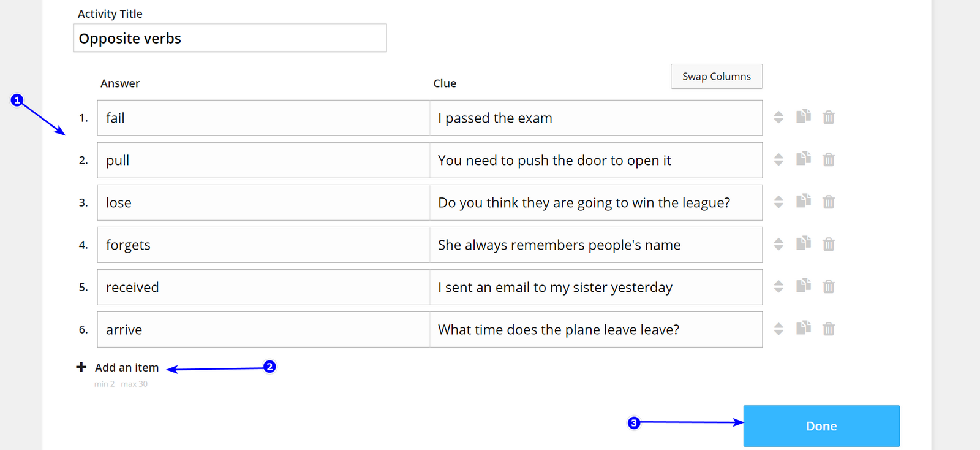Click the plus icon beside Add an item
This screenshot has height=450, width=980.
tap(81, 367)
